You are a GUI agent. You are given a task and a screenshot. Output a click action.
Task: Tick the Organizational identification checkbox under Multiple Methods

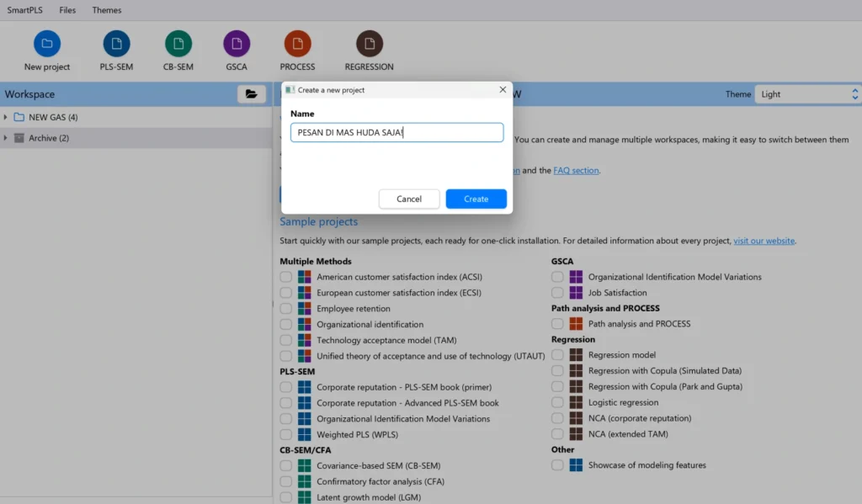[x=286, y=324]
